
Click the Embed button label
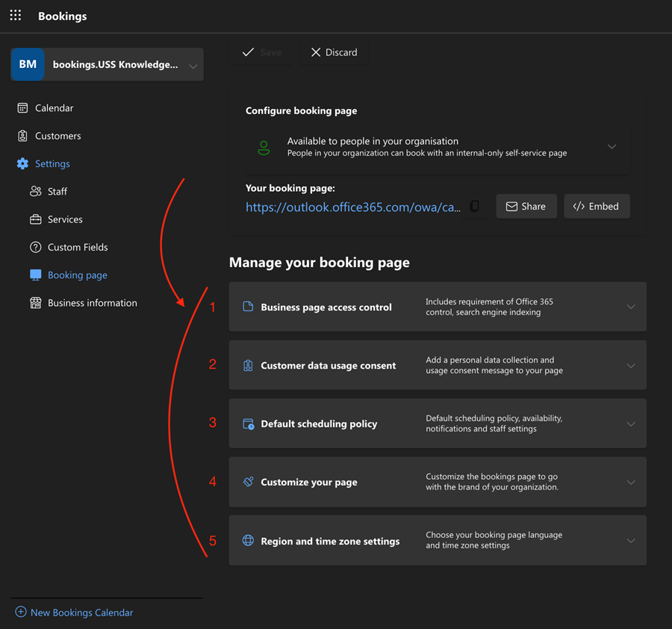coord(603,207)
